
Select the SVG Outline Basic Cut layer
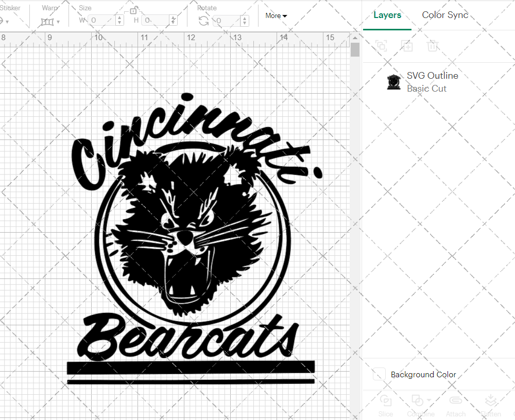click(433, 82)
